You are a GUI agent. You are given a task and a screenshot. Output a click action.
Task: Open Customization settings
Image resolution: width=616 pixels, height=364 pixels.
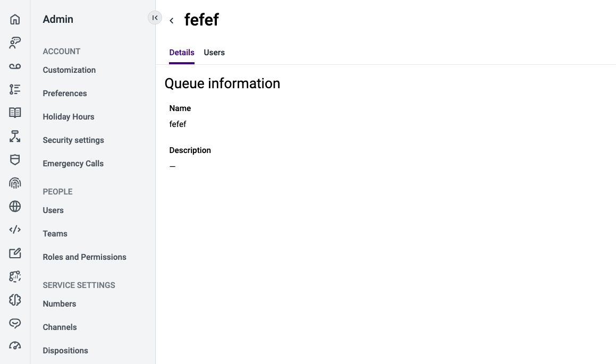pos(69,70)
